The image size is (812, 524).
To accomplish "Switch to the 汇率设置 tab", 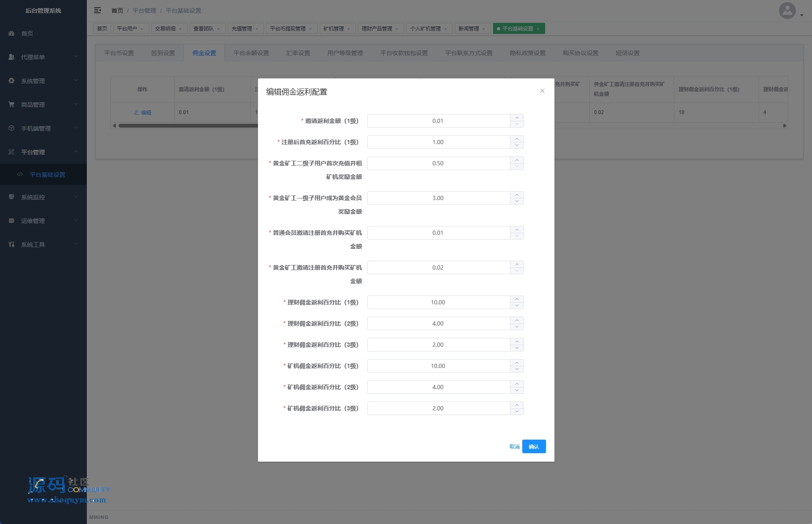I will 298,53.
